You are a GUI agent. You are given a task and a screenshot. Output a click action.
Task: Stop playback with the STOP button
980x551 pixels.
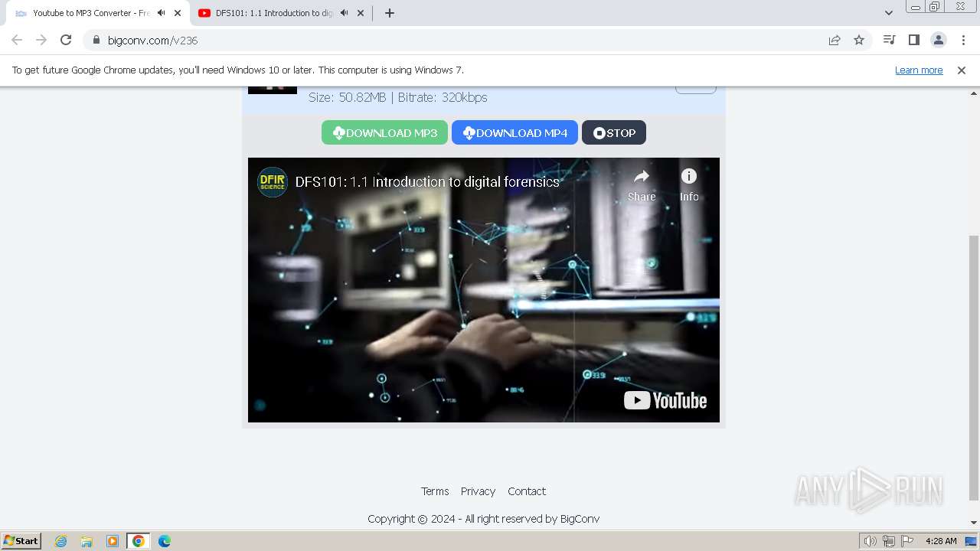click(x=614, y=132)
